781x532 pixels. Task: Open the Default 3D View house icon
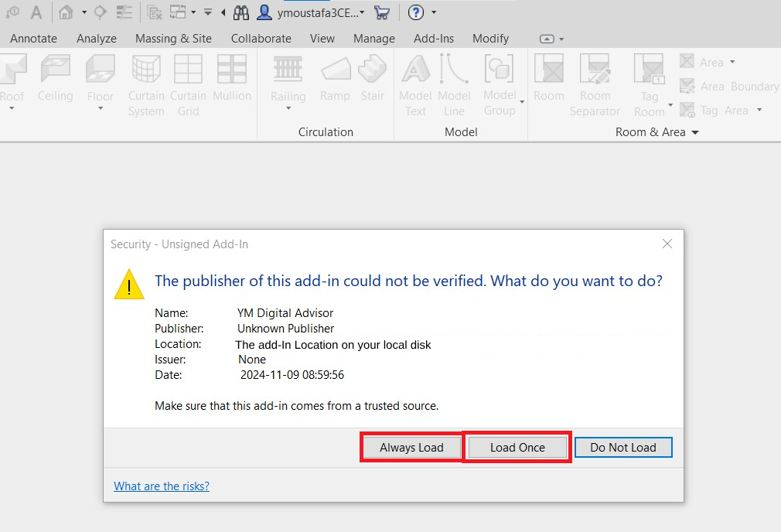(66, 12)
